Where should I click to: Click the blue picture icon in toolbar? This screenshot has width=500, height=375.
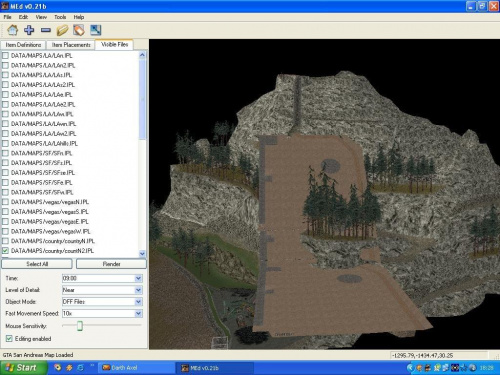click(x=96, y=30)
